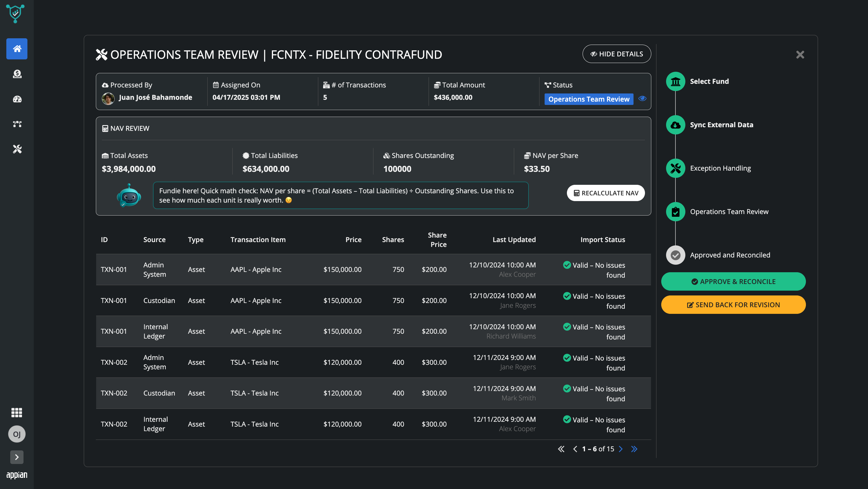This screenshot has width=868, height=489.
Task: Sort by Type column header
Action: [x=195, y=240]
